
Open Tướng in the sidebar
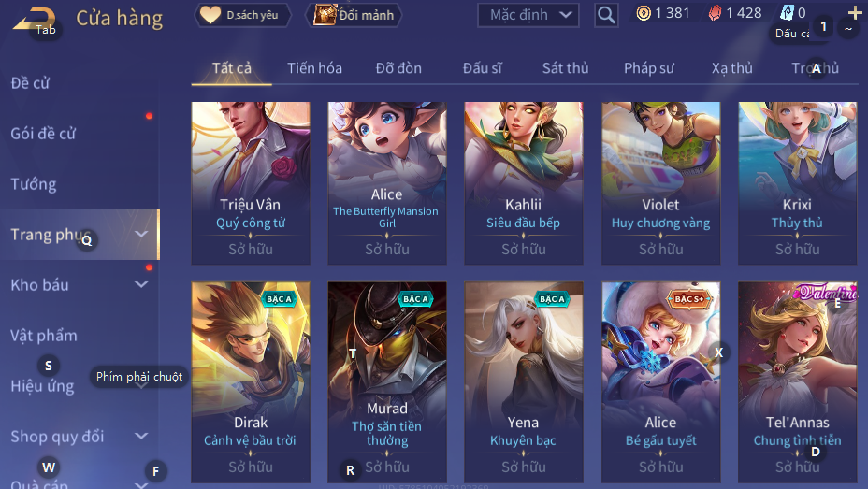pyautogui.click(x=34, y=184)
